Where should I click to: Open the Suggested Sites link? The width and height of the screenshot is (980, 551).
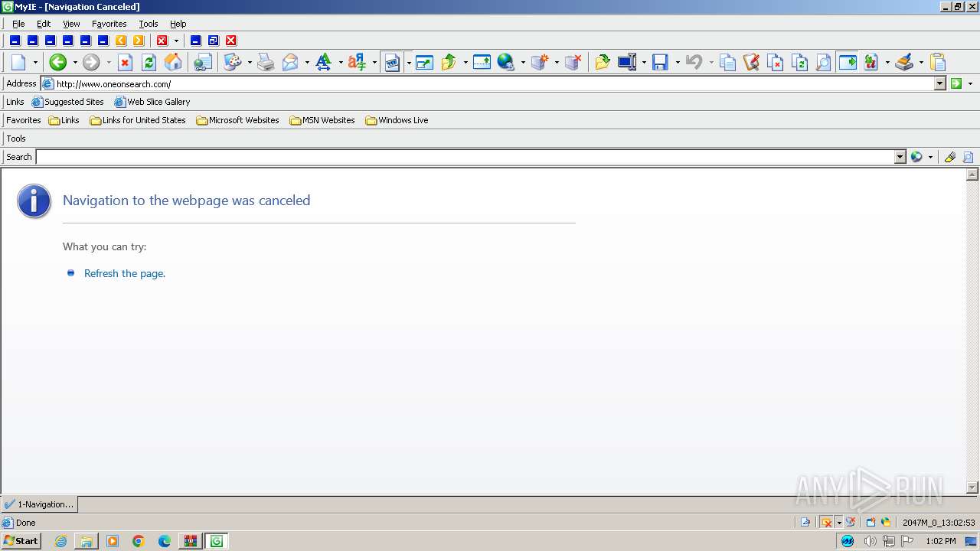[67, 102]
